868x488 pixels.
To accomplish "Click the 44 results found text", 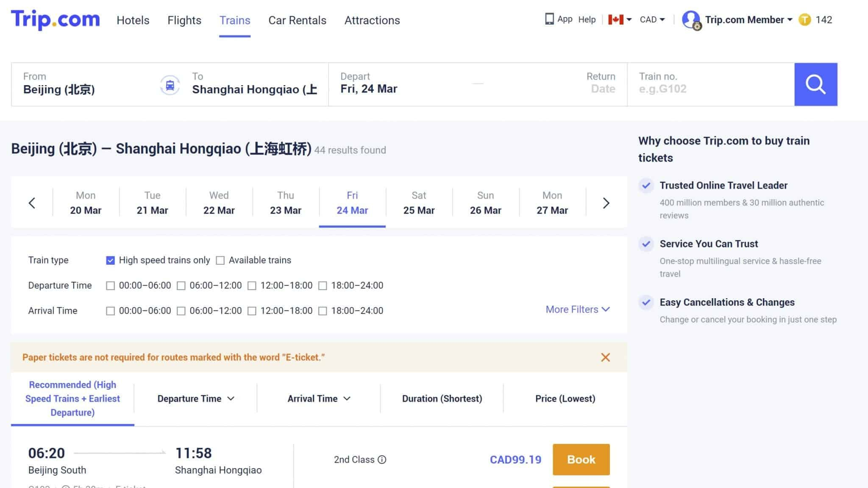I will [x=350, y=150].
